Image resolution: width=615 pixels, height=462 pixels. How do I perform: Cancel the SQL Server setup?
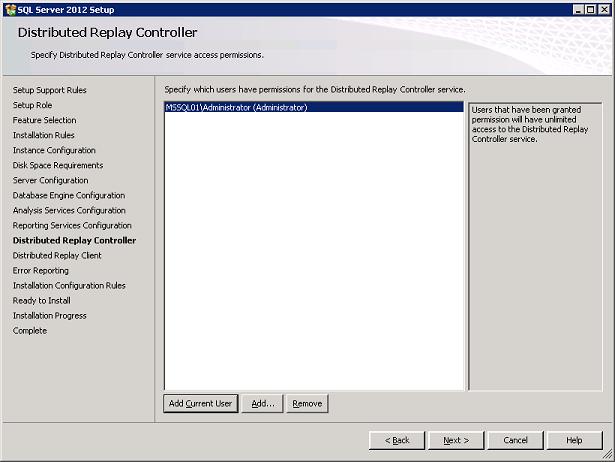(515, 440)
